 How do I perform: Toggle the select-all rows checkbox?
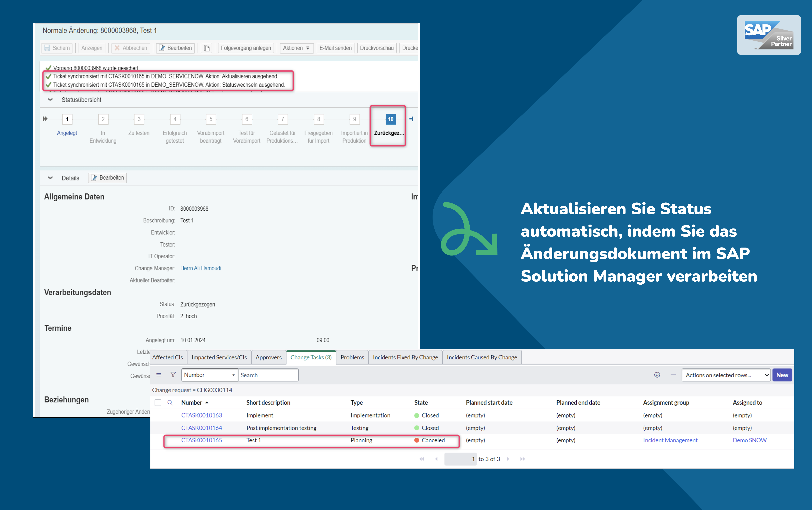click(x=158, y=403)
